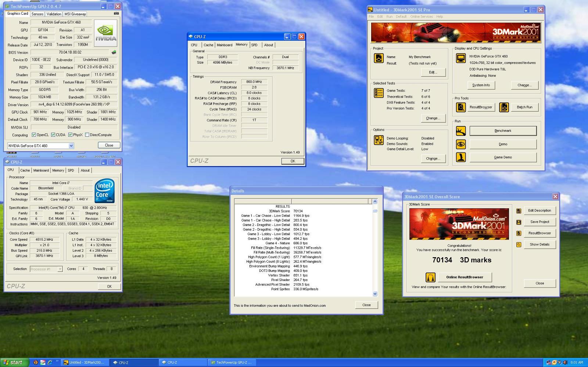Expand the quick launch overflow chevron
This screenshot has width=588, height=367.
point(57,361)
